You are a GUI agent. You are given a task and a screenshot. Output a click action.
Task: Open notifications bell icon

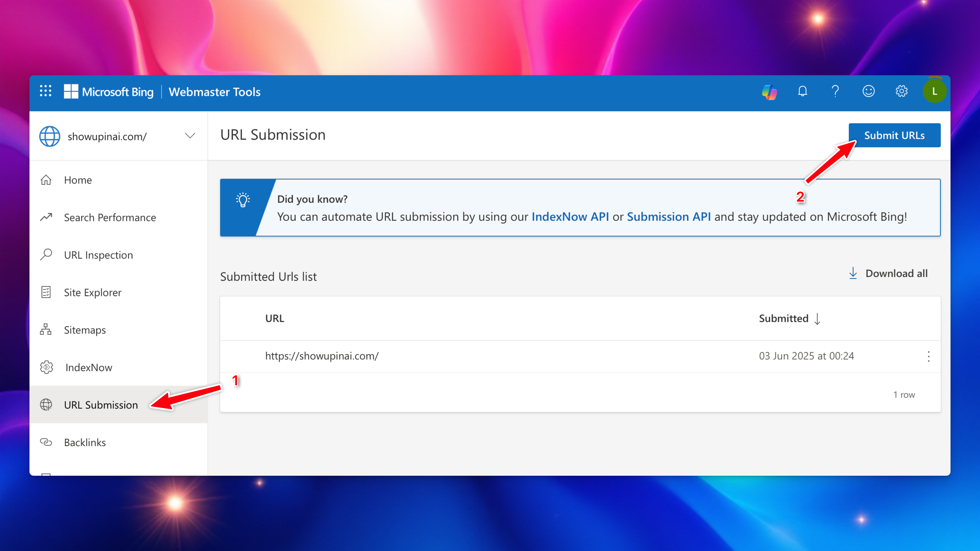click(x=802, y=91)
